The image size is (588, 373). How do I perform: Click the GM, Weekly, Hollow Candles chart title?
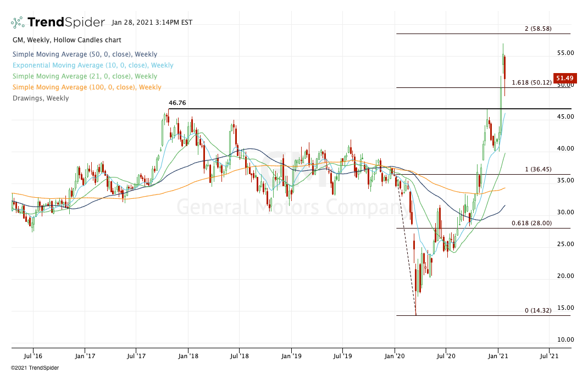[x=66, y=40]
